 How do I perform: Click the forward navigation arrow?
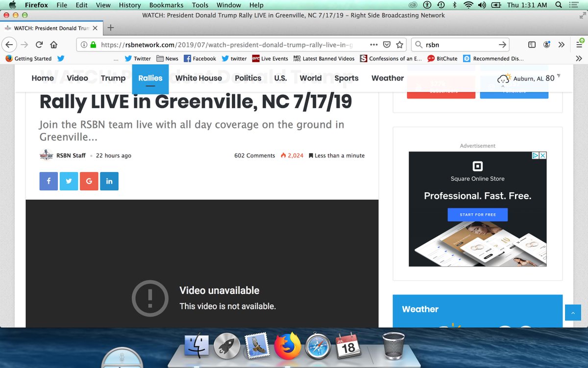(x=24, y=45)
